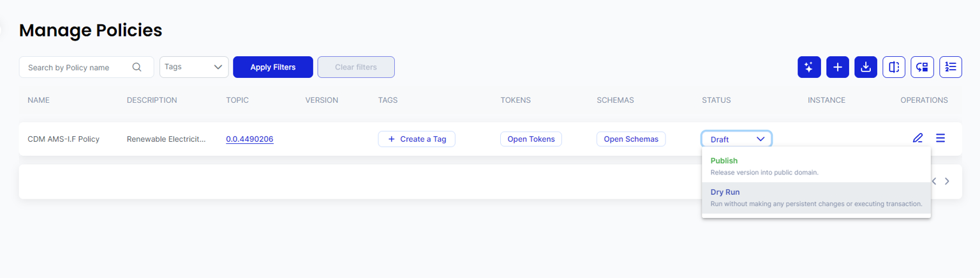Click the Open Tokens button
The height and width of the screenshot is (278, 980).
pyautogui.click(x=531, y=139)
